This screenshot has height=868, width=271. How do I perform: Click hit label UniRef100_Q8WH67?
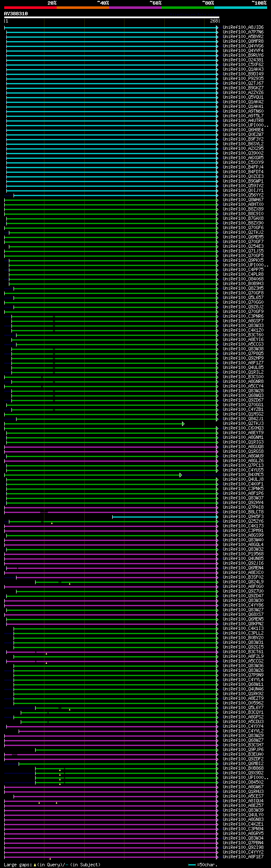tap(243, 200)
